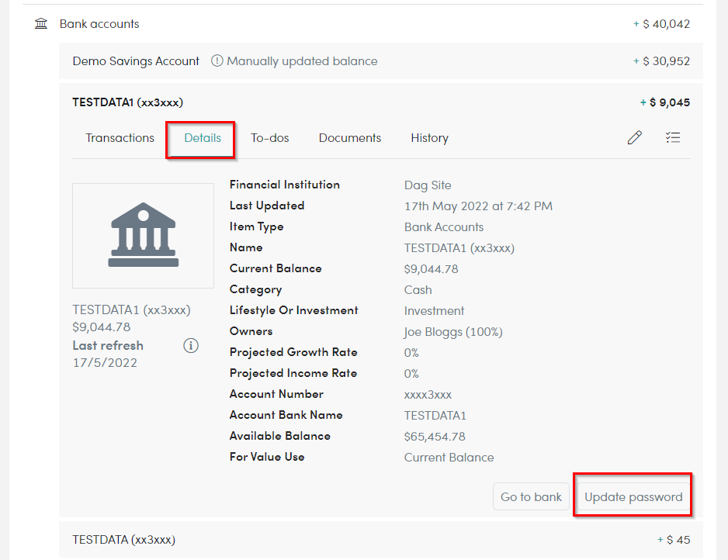
Task: Switch to the History tab
Action: click(x=429, y=138)
